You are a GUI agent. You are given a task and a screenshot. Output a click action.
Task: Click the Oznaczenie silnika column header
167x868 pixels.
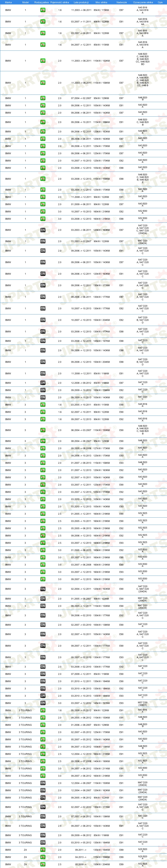[x=143, y=2]
